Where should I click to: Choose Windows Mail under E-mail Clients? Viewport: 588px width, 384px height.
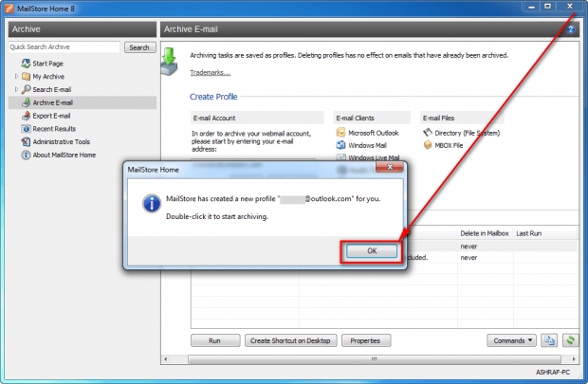pyautogui.click(x=367, y=145)
